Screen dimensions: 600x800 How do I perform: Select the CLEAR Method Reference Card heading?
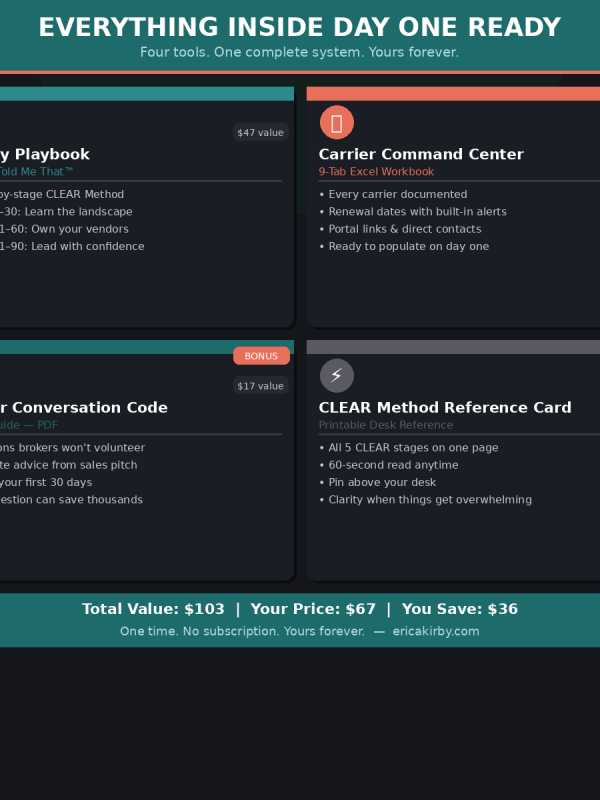point(445,407)
